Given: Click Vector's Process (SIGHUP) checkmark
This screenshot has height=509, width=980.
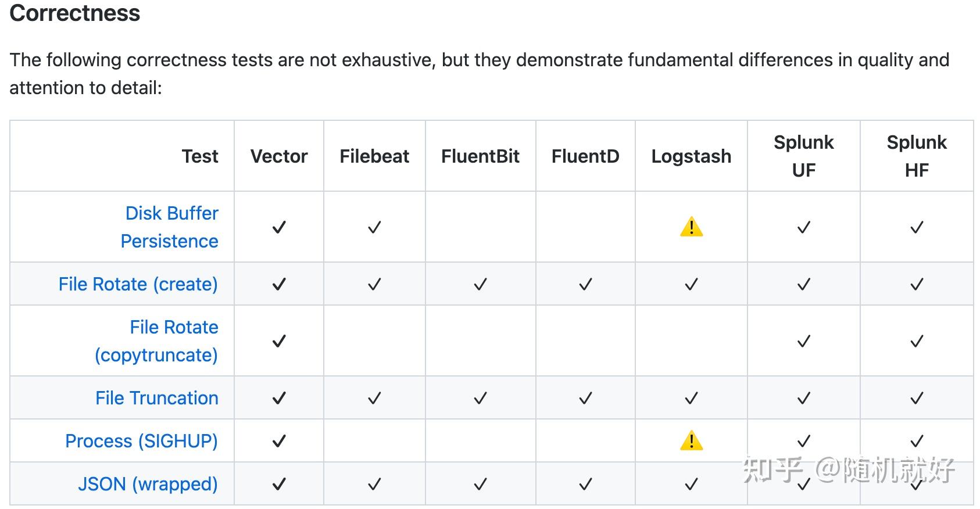Looking at the screenshot, I should (279, 441).
